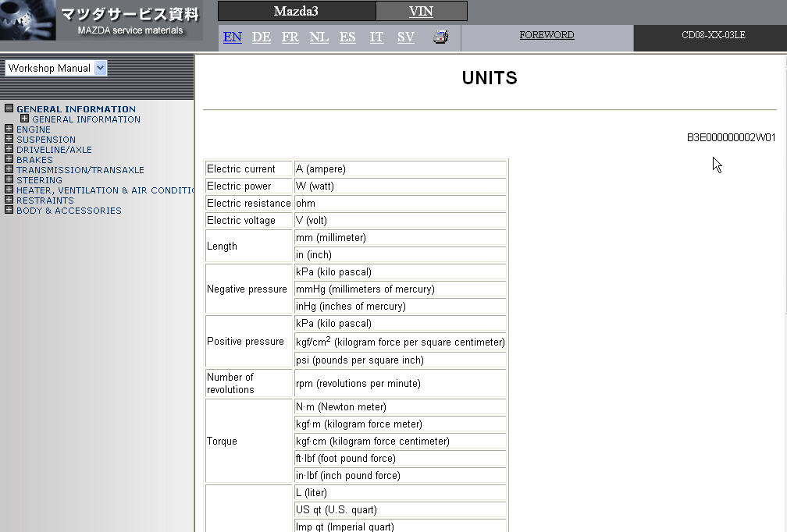Click the B3E000000002W01 reference code

[731, 137]
